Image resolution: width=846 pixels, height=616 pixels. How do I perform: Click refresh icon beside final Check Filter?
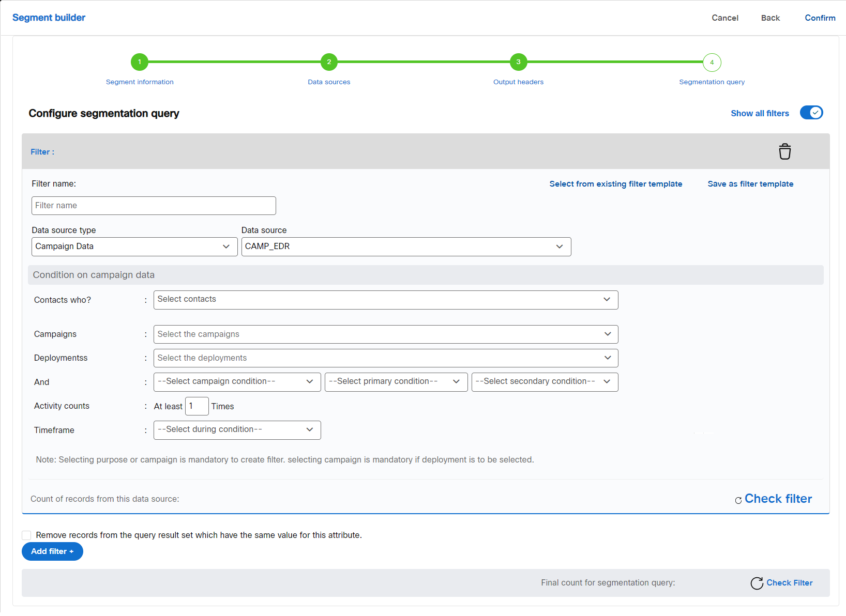[x=757, y=583]
